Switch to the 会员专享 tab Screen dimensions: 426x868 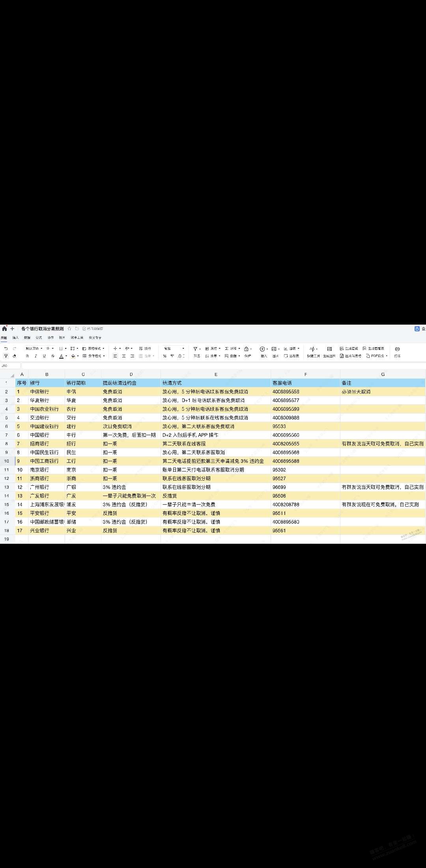tap(95, 338)
